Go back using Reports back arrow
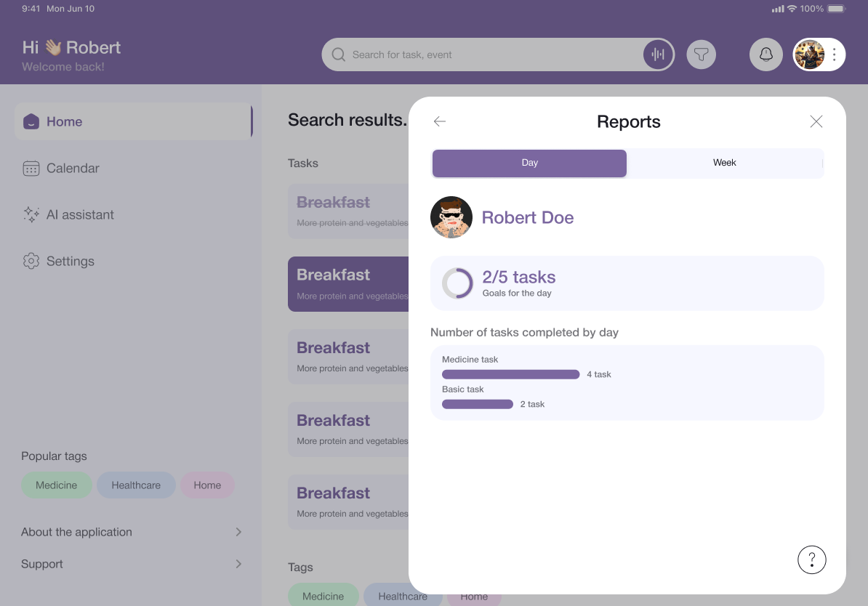Image resolution: width=868 pixels, height=606 pixels. (x=440, y=121)
